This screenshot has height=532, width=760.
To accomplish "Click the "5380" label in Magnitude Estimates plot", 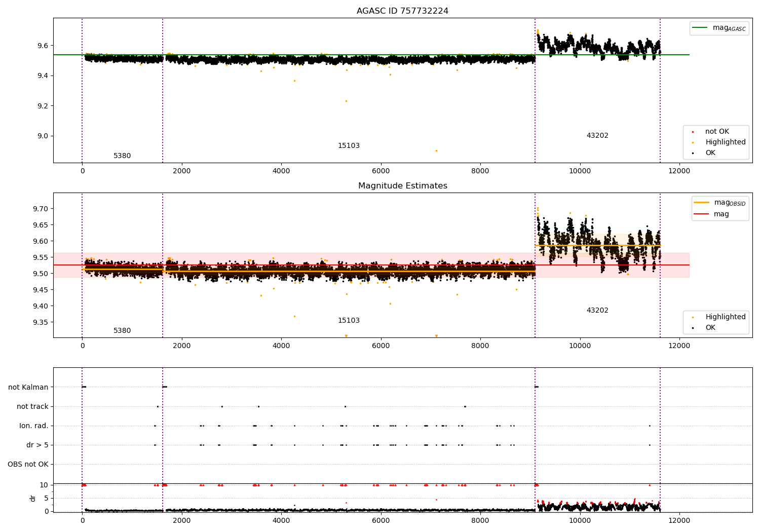I will pyautogui.click(x=122, y=331).
